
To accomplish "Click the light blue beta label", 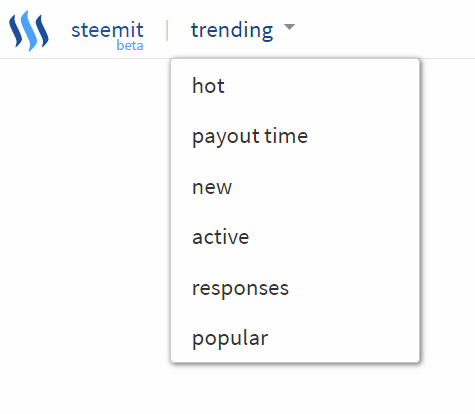I will pyautogui.click(x=130, y=45).
